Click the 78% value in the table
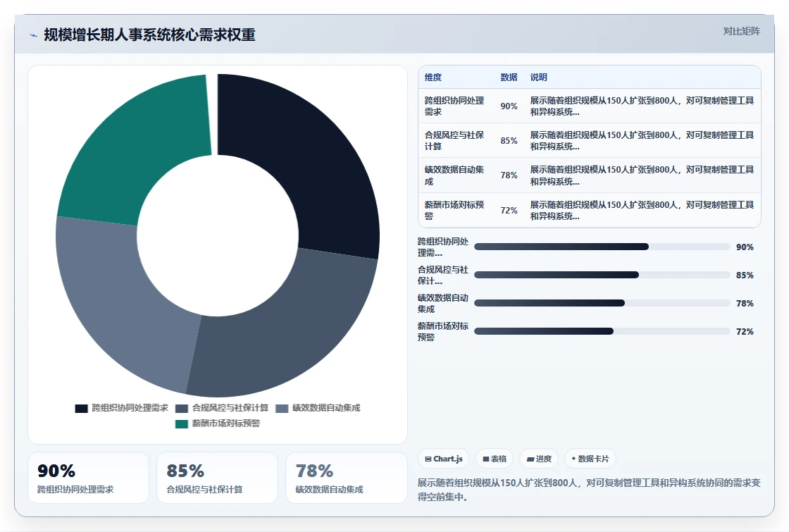The width and height of the screenshot is (789, 532). [x=509, y=175]
